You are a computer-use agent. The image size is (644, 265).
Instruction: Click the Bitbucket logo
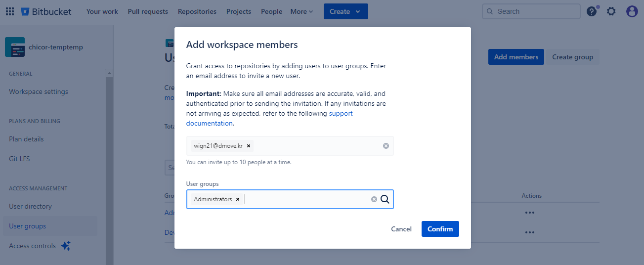pos(46,11)
